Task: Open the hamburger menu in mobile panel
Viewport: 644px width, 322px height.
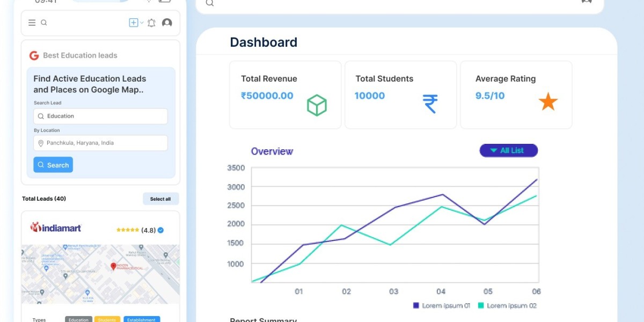Action: [32, 23]
